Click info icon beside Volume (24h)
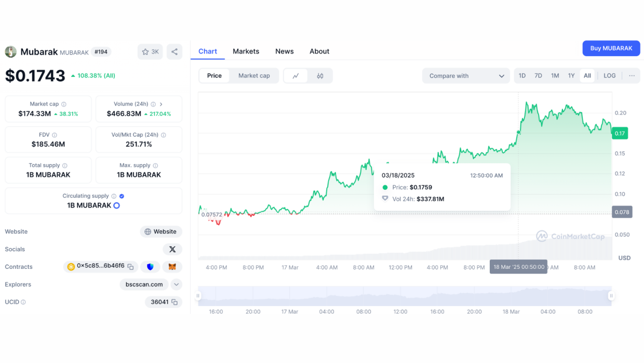Viewport: 644px width, 363px height. tap(153, 104)
